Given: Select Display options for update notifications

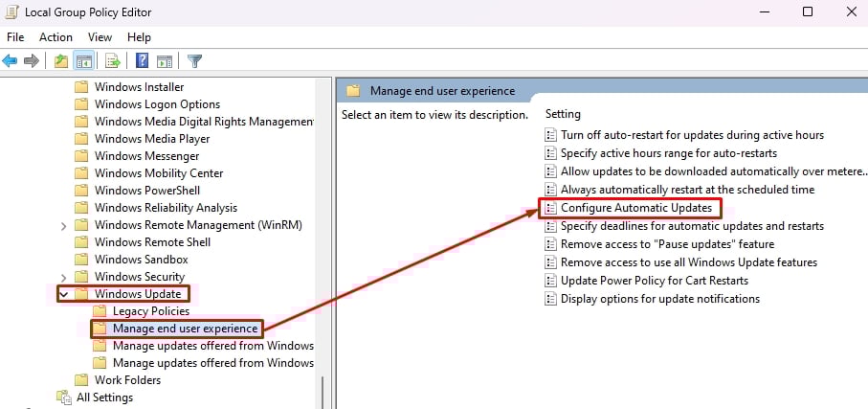Looking at the screenshot, I should coord(660,299).
